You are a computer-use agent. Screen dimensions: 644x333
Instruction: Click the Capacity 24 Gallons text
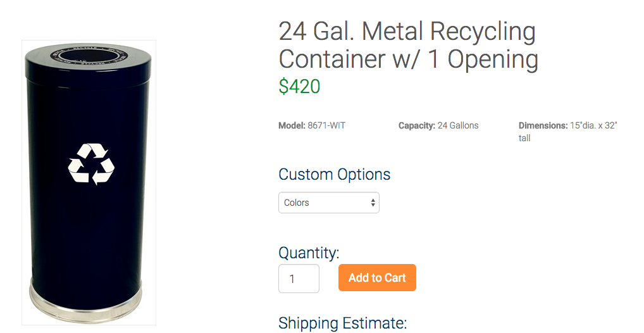438,125
